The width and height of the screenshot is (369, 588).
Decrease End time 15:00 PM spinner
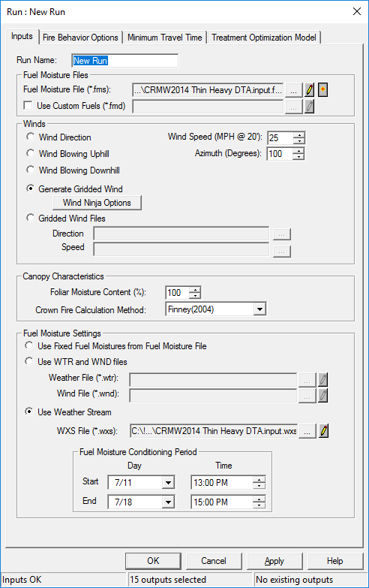(259, 505)
